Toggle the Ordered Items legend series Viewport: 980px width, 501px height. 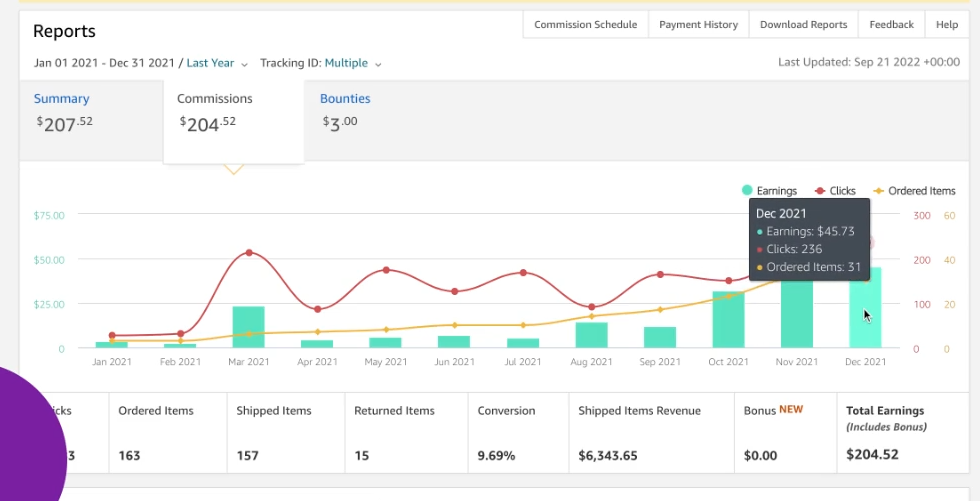click(x=914, y=191)
